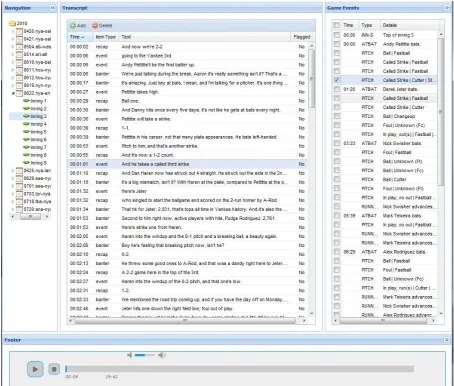Screen dimensions: 454x386
Task: Select the 'Pettitte takes high.' transcript row
Action: (x=187, y=92)
